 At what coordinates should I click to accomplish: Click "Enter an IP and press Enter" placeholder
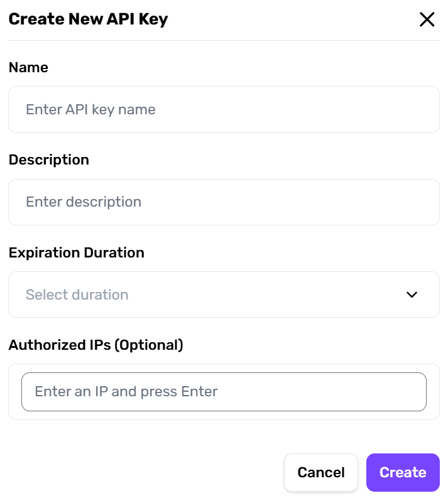[126, 392]
